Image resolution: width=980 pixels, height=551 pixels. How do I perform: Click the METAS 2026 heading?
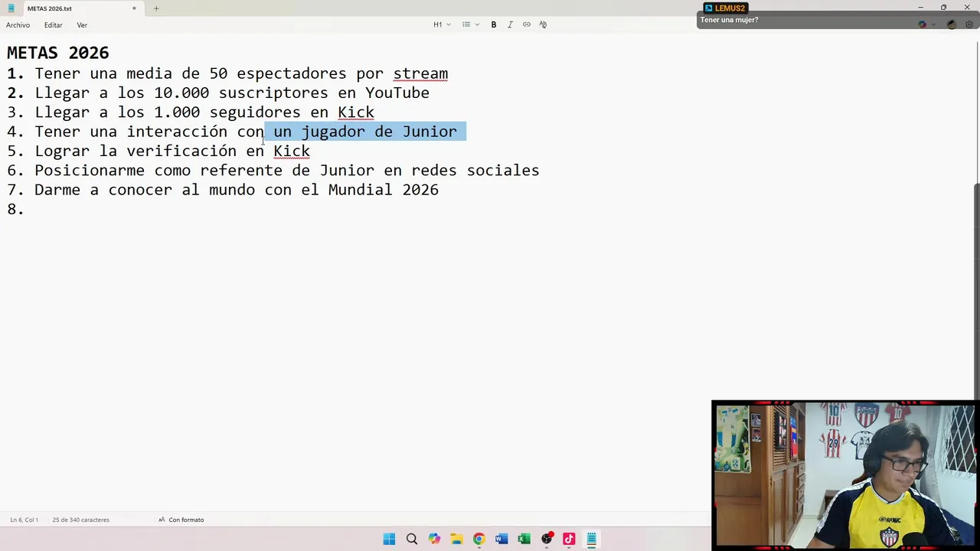point(58,53)
